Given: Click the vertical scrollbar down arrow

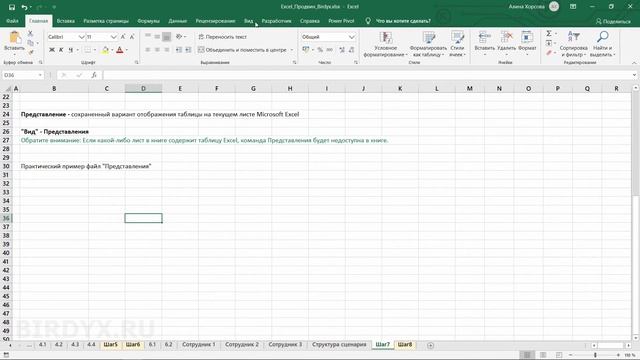Looking at the screenshot, I should coord(636,338).
